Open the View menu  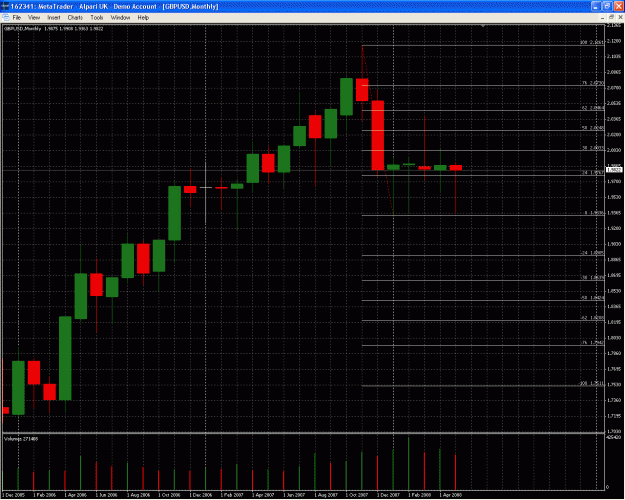click(x=34, y=18)
